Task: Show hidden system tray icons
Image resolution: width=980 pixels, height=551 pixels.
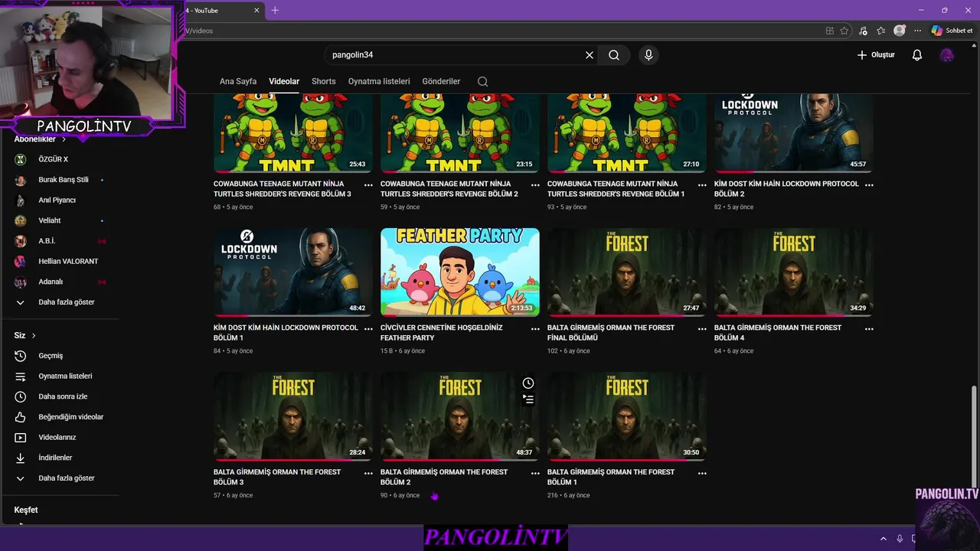Action: point(883,539)
